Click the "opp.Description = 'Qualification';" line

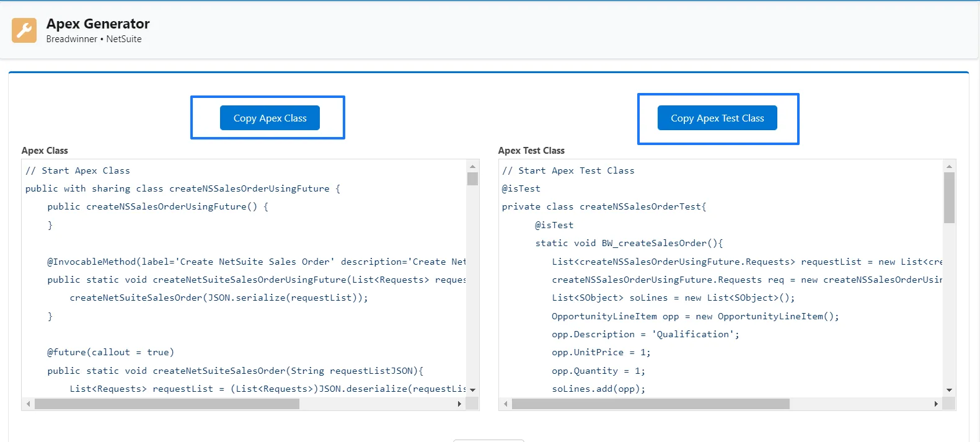pyautogui.click(x=646, y=334)
